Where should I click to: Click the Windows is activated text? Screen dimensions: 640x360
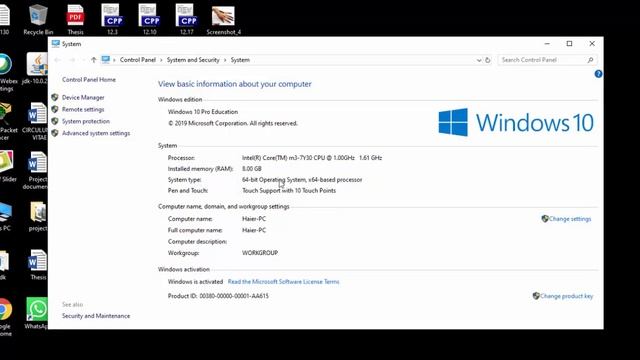195,282
